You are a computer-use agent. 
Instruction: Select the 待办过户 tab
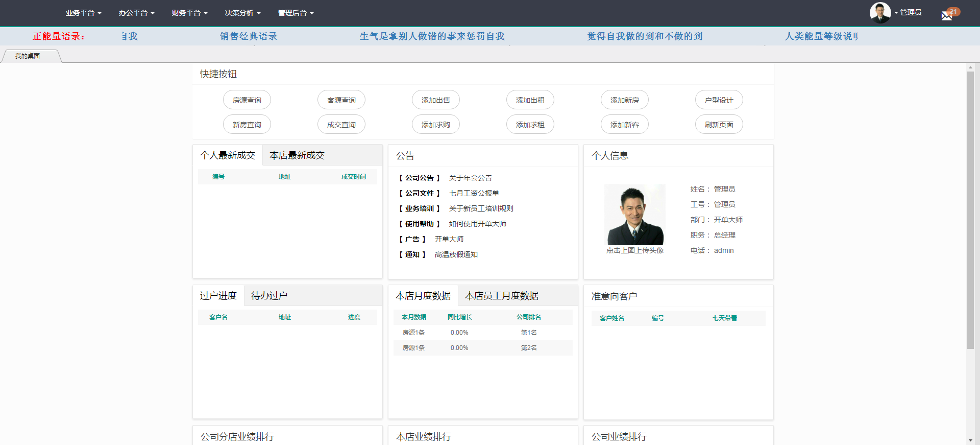(269, 296)
